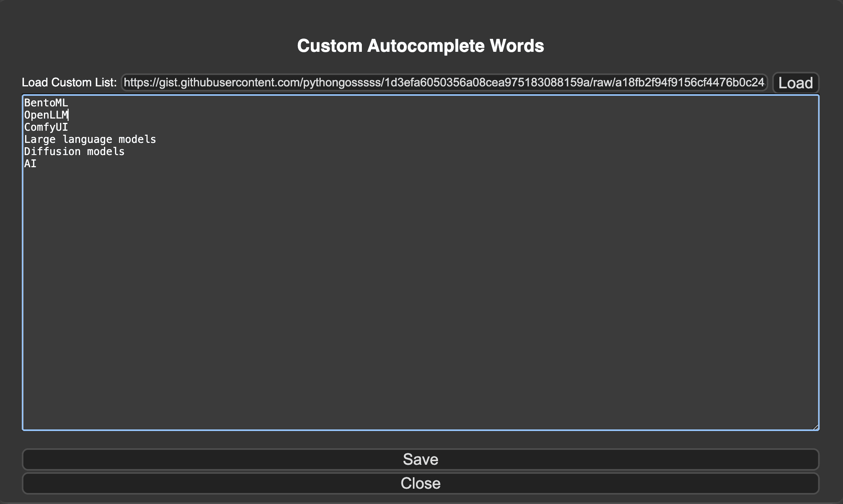Click the word OpenLLM in the word list

click(46, 115)
